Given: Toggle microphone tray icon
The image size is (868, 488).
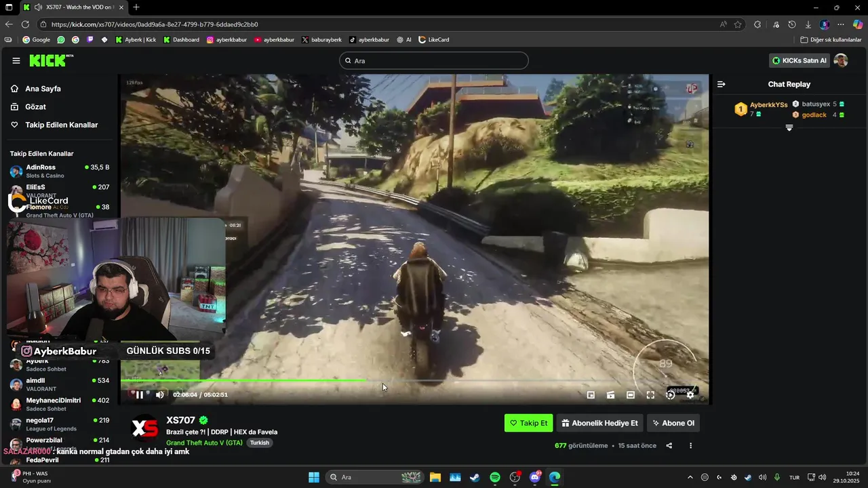Looking at the screenshot, I should (777, 477).
